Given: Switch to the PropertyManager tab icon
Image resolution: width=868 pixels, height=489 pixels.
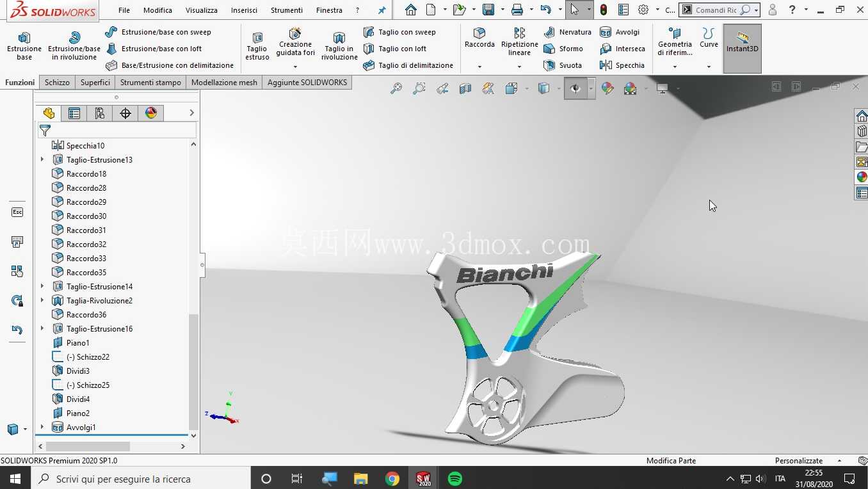Looking at the screenshot, I should coord(74,113).
